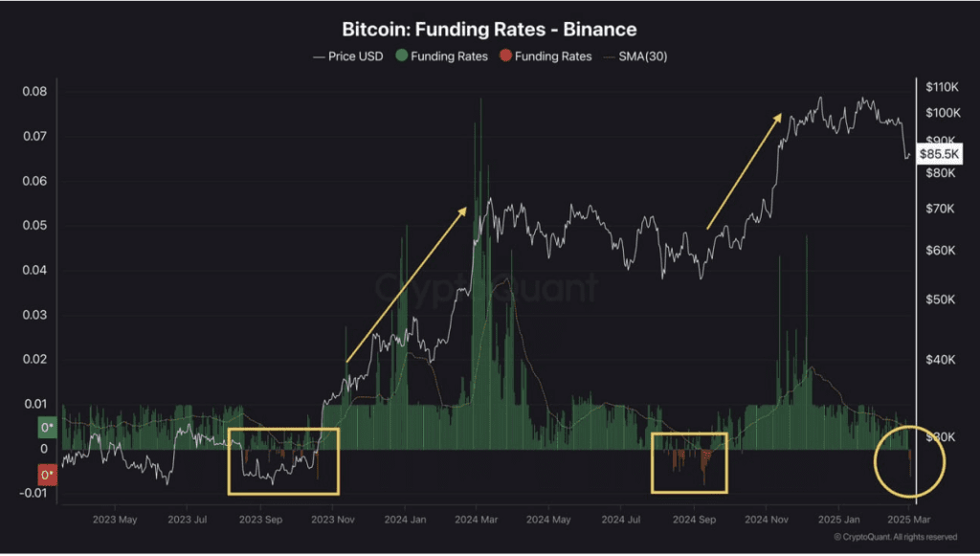Click the yellow box around 2024 Sep
The height and width of the screenshot is (556, 980).
coord(689,463)
